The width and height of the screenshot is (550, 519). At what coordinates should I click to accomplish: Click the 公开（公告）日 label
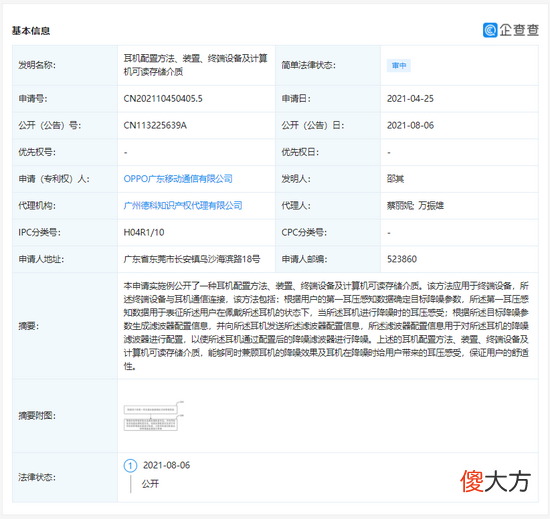(x=313, y=126)
